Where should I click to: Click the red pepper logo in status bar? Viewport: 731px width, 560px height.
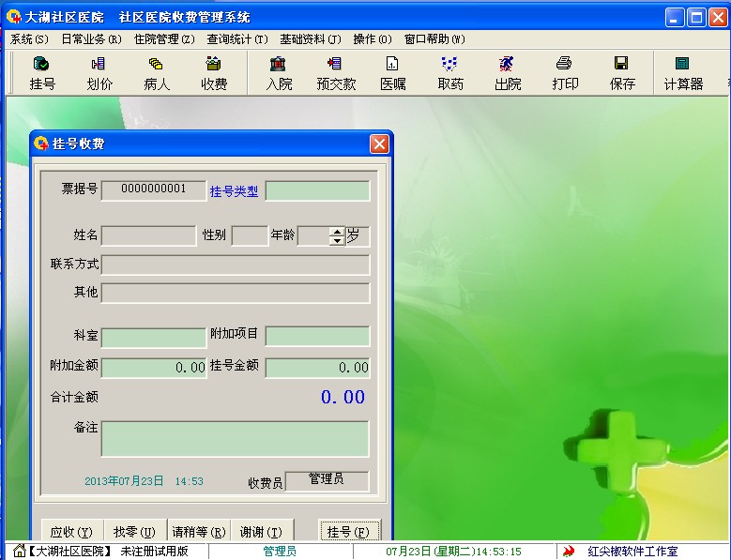[569, 552]
